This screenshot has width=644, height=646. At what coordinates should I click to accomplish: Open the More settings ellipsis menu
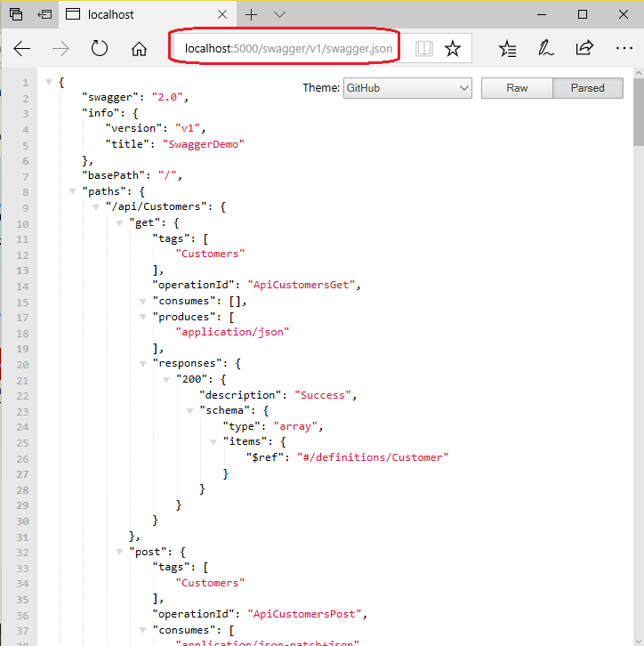[624, 49]
